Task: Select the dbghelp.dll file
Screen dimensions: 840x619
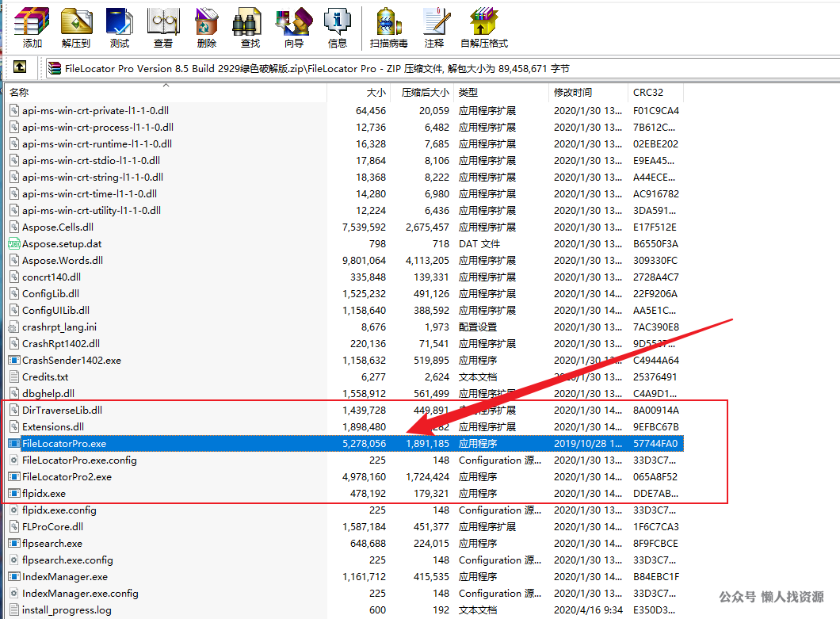Action: pos(48,393)
